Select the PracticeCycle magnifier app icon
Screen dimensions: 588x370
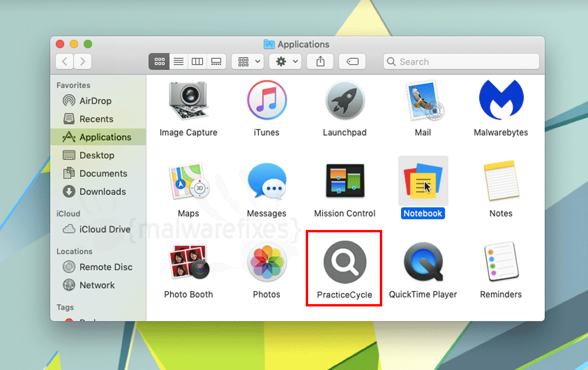pyautogui.click(x=345, y=262)
